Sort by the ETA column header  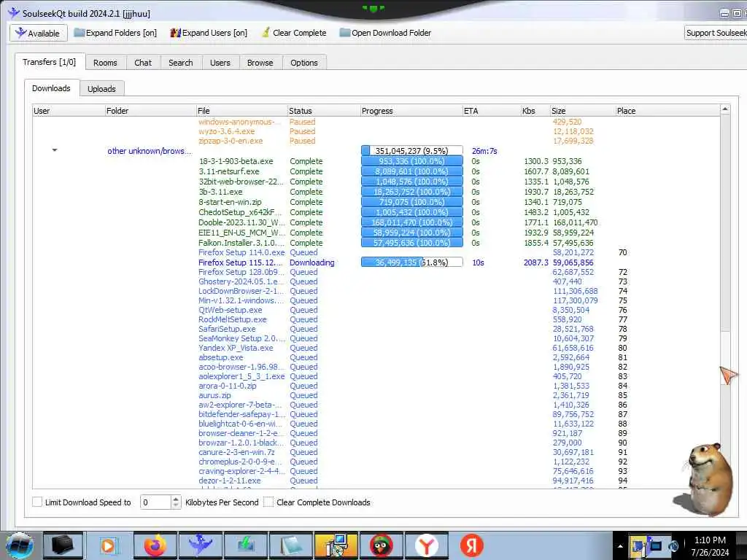[492, 111]
